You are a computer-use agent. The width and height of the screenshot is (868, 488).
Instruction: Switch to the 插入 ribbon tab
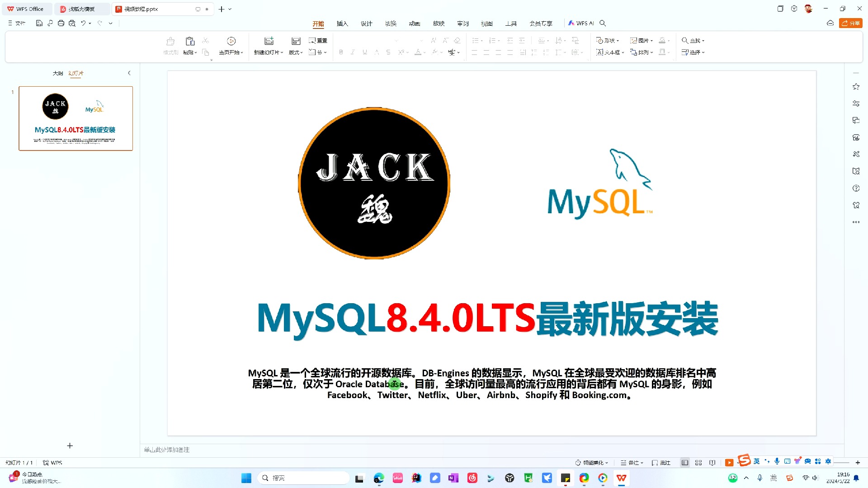pyautogui.click(x=342, y=23)
